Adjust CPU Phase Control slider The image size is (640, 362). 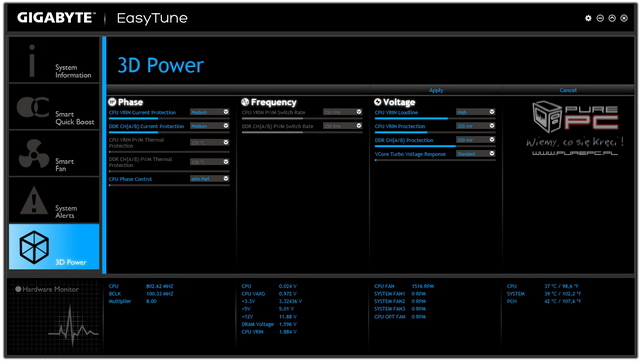[169, 185]
